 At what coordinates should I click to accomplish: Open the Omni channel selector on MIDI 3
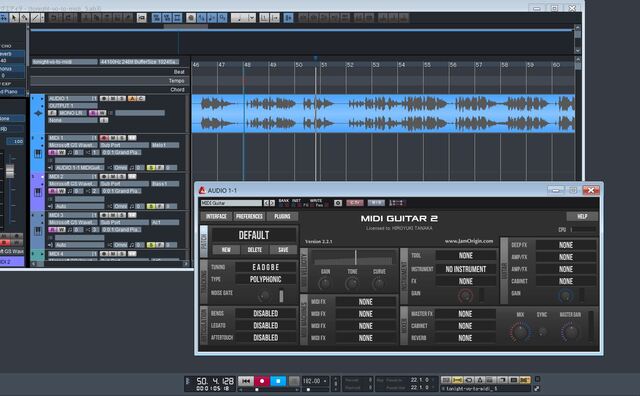(x=120, y=245)
